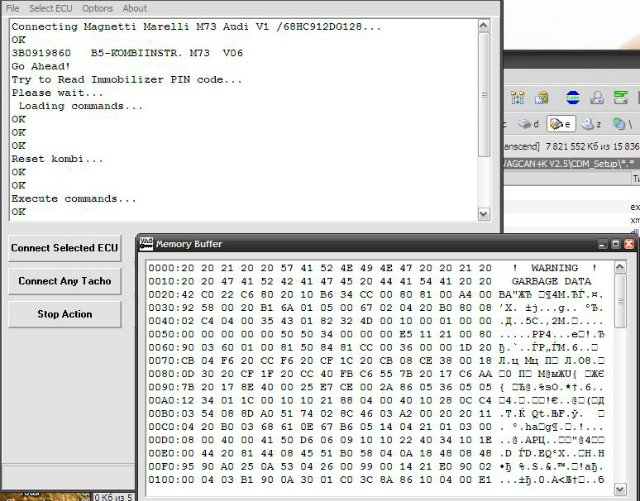The width and height of the screenshot is (640, 501).
Task: Click the log window scrollbar thumb
Action: (x=484, y=95)
